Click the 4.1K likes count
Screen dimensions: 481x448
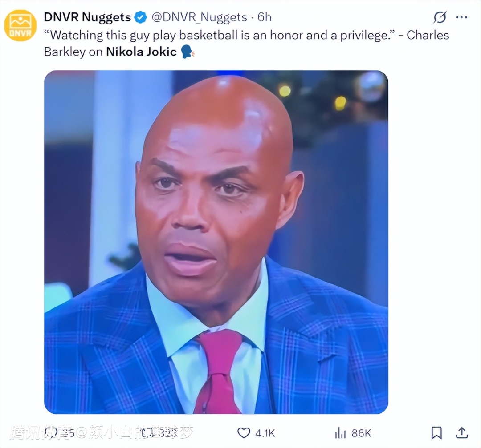(x=265, y=433)
